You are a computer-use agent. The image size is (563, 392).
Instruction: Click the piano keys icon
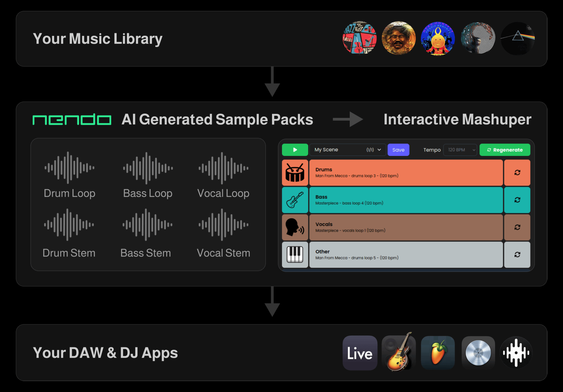pos(295,255)
